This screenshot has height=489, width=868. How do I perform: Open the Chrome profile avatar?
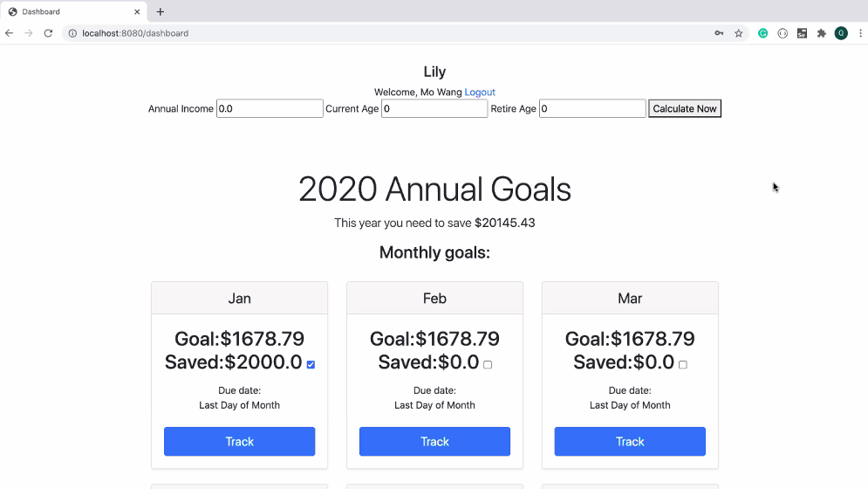(x=841, y=33)
